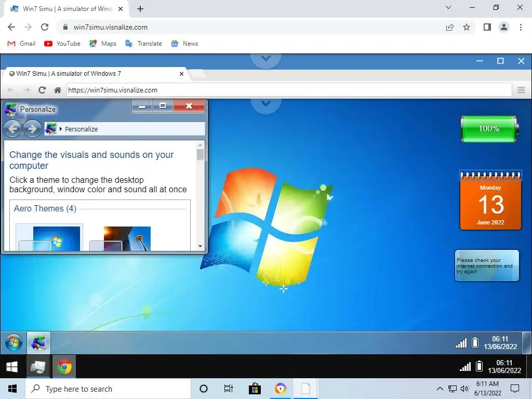Select the Architecture Aero theme thumbnail
532x399 pixels.
click(120, 238)
